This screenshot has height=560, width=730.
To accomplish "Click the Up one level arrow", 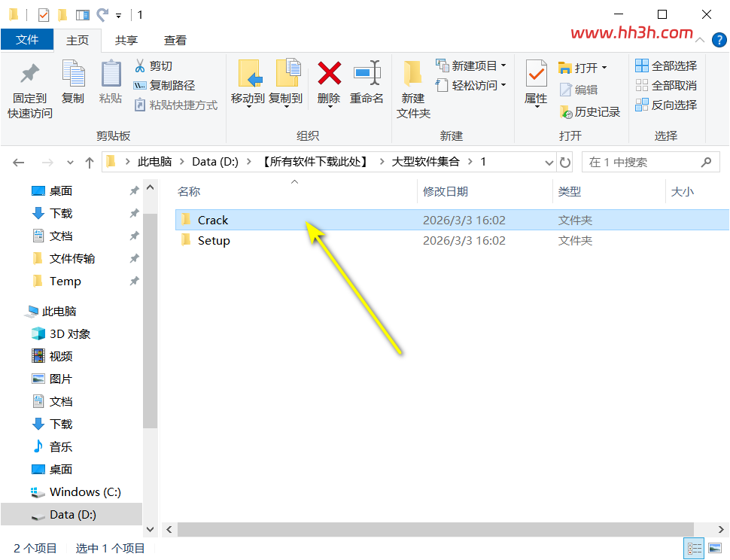I will click(x=90, y=163).
